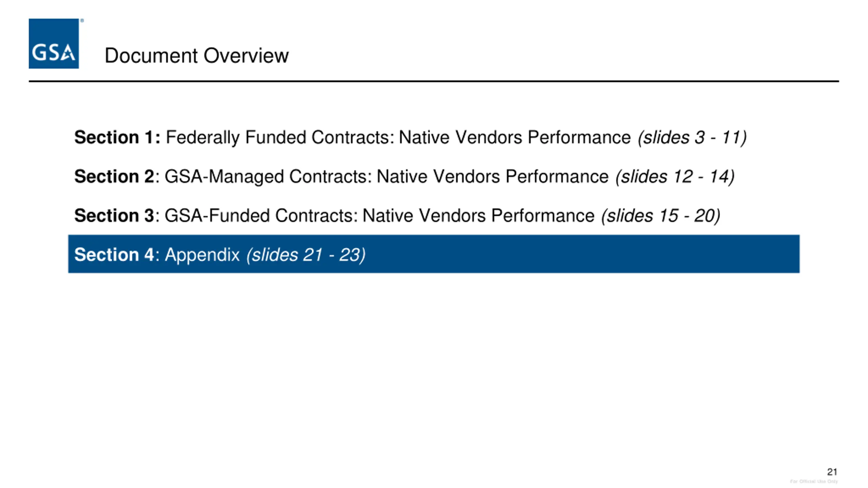Screen dimensions: 868x488
Task: Click the slides 3 - 11 range text
Action: [692, 138]
